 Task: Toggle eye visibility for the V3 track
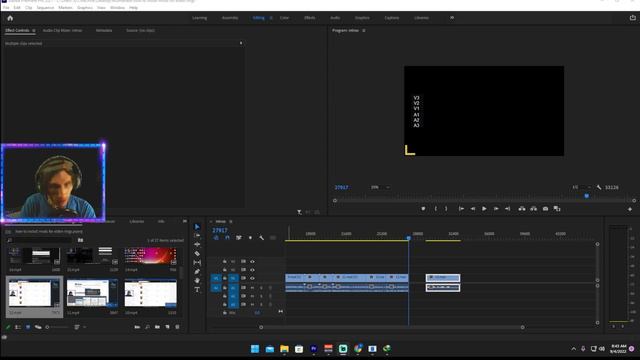point(252,262)
